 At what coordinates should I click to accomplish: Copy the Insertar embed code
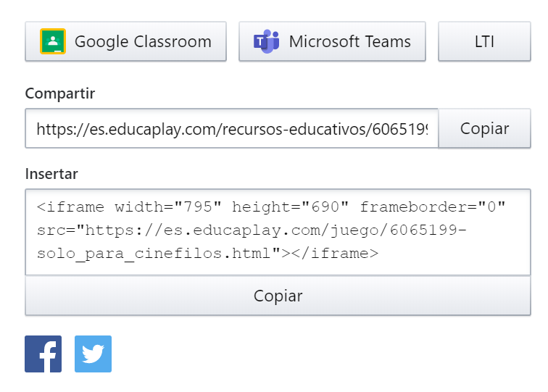tap(278, 296)
